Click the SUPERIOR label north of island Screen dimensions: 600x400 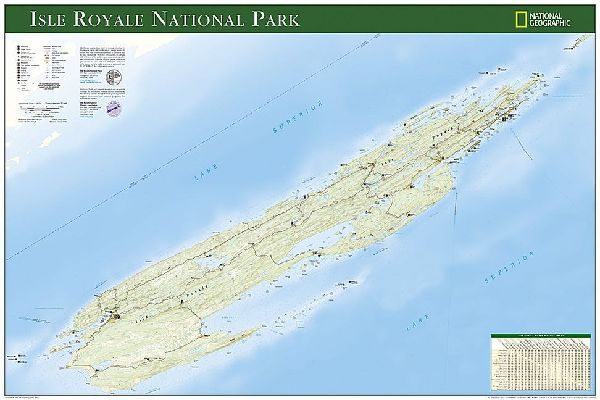[x=298, y=116]
